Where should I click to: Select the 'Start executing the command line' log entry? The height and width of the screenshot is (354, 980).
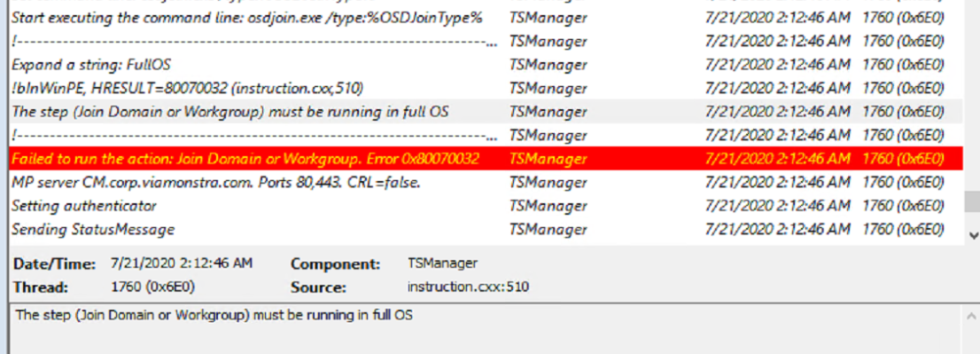pos(481,18)
